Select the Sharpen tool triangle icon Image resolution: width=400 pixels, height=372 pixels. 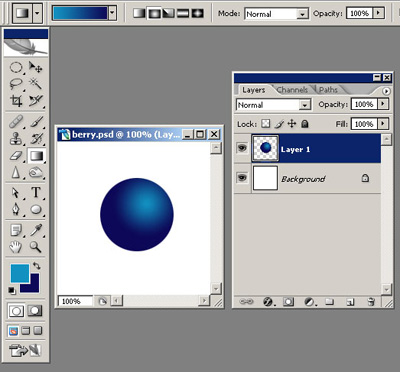coord(16,173)
